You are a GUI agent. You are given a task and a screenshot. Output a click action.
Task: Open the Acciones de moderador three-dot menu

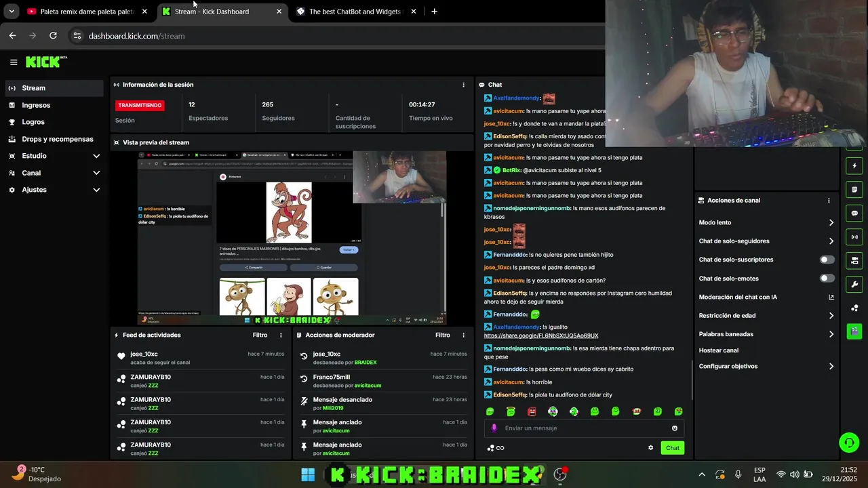point(464,335)
